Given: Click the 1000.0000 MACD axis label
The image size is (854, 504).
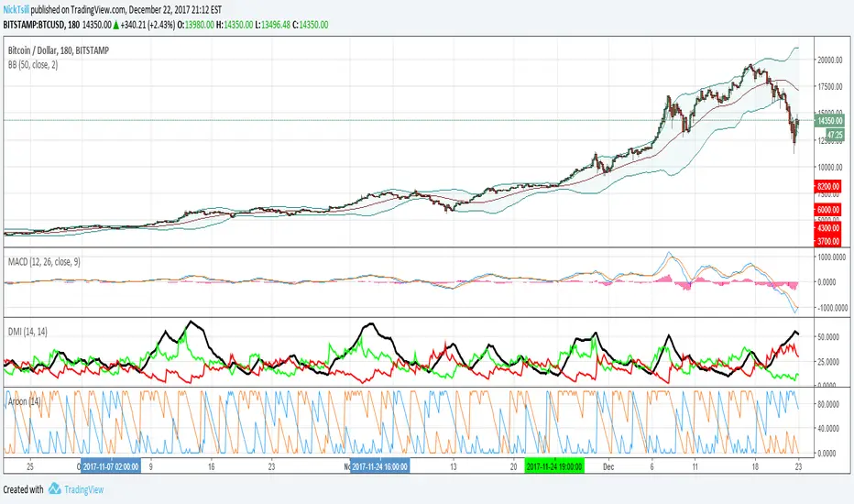Looking at the screenshot, I should [831, 257].
